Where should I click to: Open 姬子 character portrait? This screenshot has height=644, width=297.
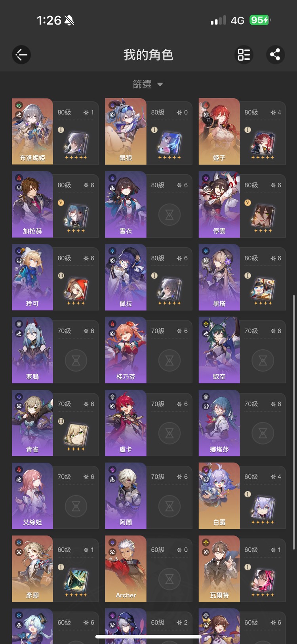click(219, 131)
